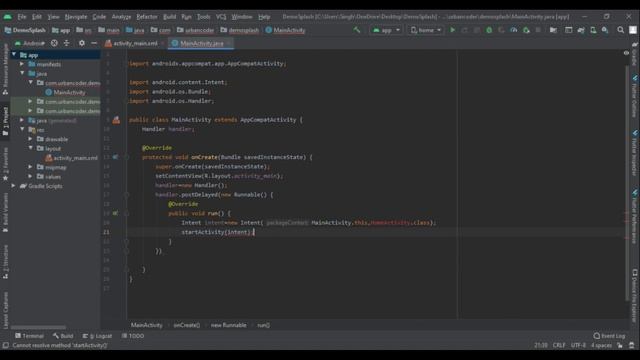Image resolution: width=640 pixels, height=360 pixels.
Task: Open the Logcat tool window button
Action: pyautogui.click(x=97, y=336)
